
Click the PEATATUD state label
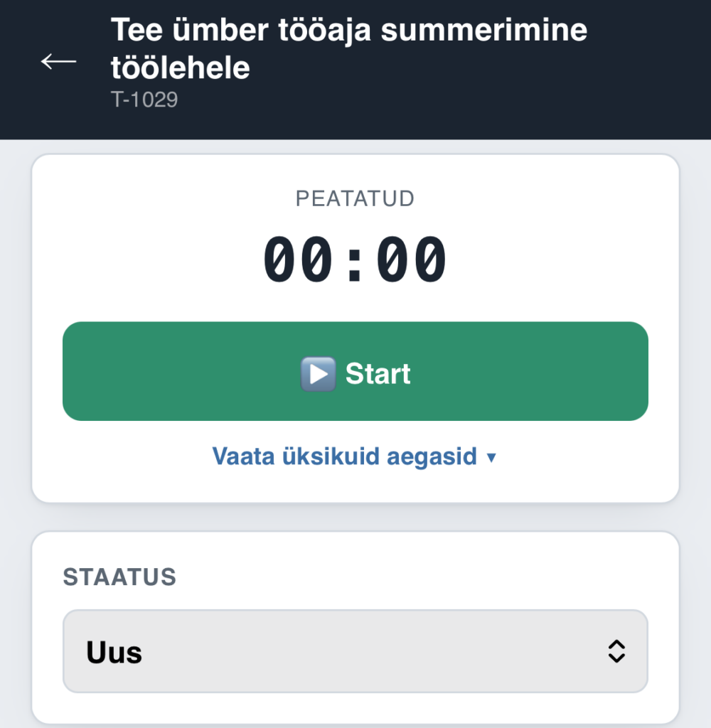coord(355,199)
